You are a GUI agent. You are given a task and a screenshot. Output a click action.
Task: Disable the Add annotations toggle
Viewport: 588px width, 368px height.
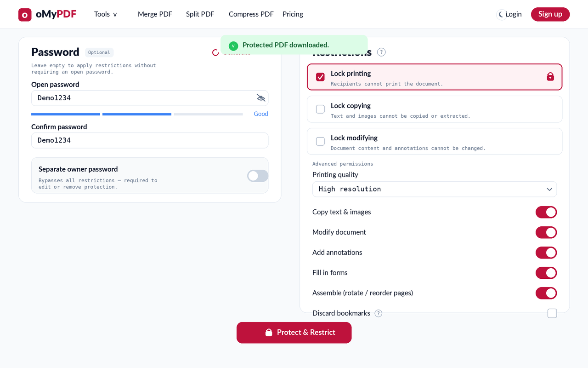[546, 253]
